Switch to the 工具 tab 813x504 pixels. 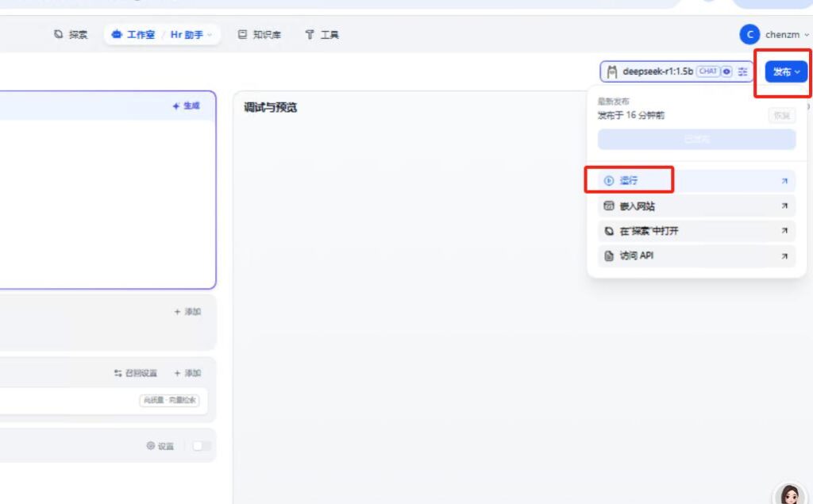point(322,35)
